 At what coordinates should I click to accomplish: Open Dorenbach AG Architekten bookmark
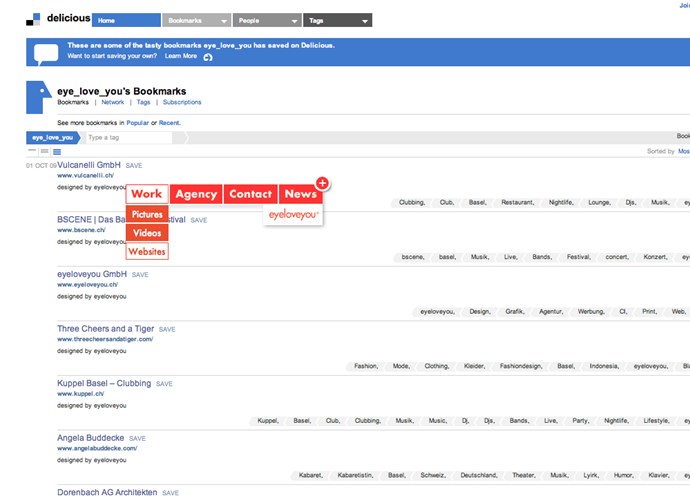[x=107, y=492]
